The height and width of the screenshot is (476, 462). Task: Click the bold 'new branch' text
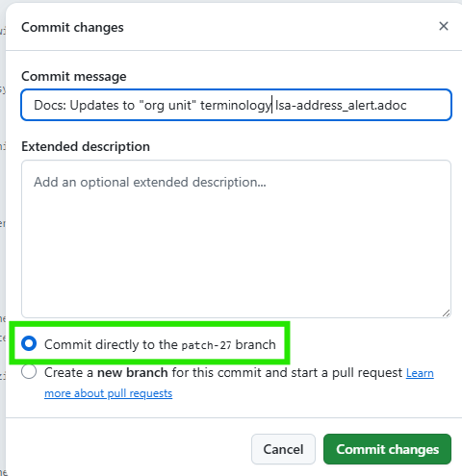click(133, 373)
